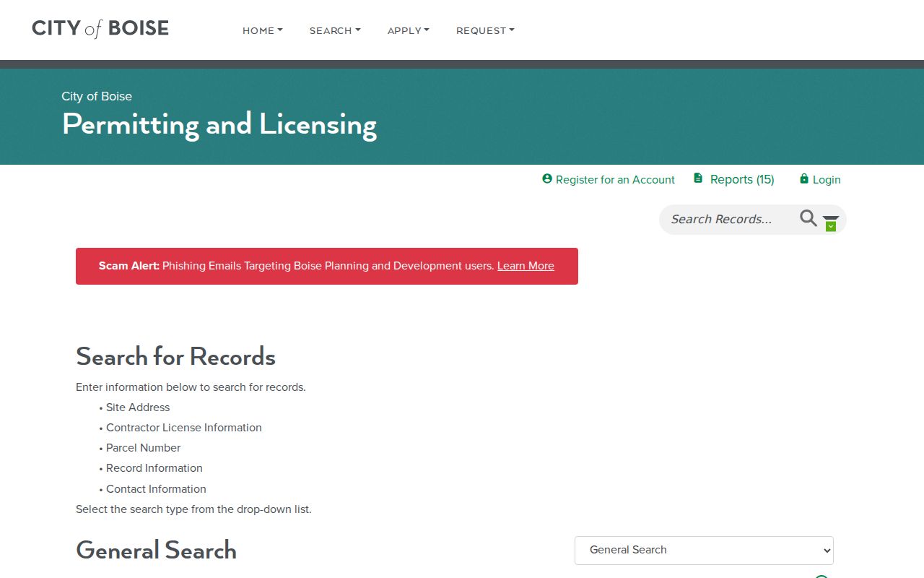The width and height of the screenshot is (924, 578).
Task: Click the 'City of Boise' banner subtitle
Action: 97,96
